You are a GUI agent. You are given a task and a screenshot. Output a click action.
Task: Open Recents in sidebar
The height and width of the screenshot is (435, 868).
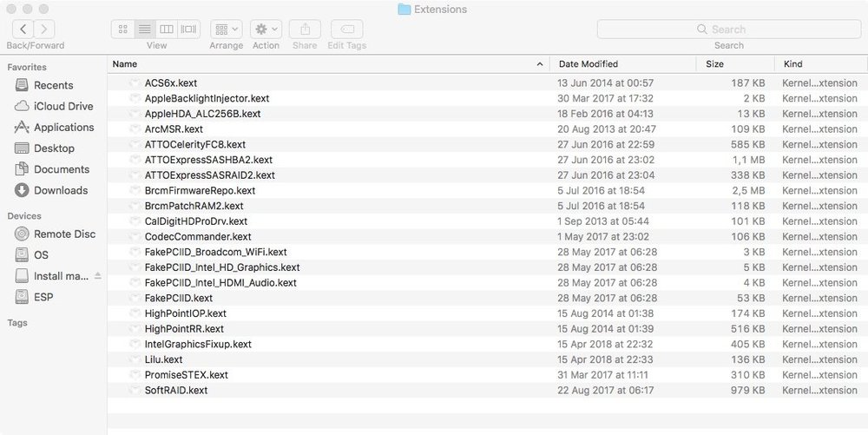[53, 85]
